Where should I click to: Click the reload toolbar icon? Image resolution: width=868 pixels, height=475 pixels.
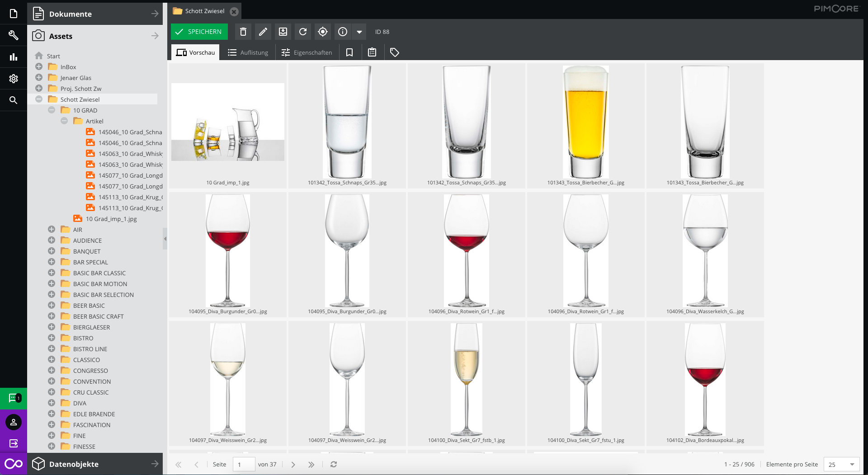point(303,32)
